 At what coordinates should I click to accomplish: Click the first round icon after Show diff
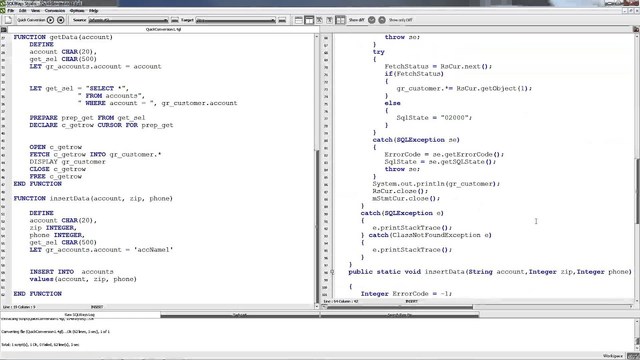(372, 20)
